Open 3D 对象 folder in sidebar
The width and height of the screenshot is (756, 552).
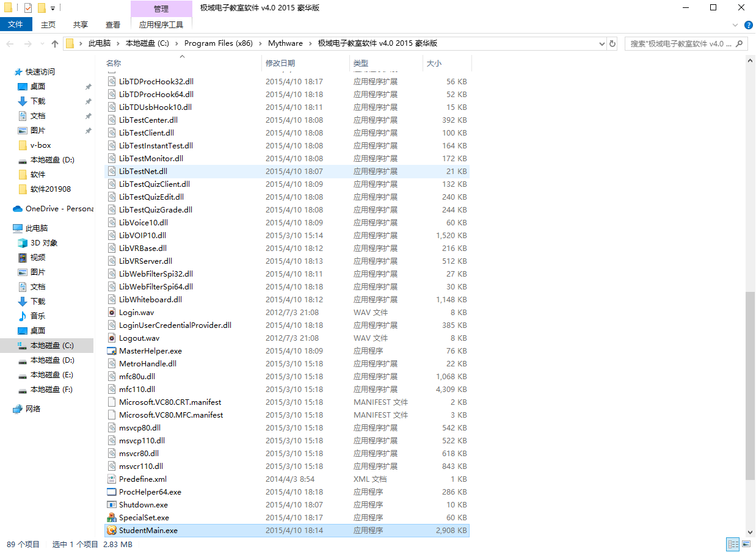click(x=44, y=243)
